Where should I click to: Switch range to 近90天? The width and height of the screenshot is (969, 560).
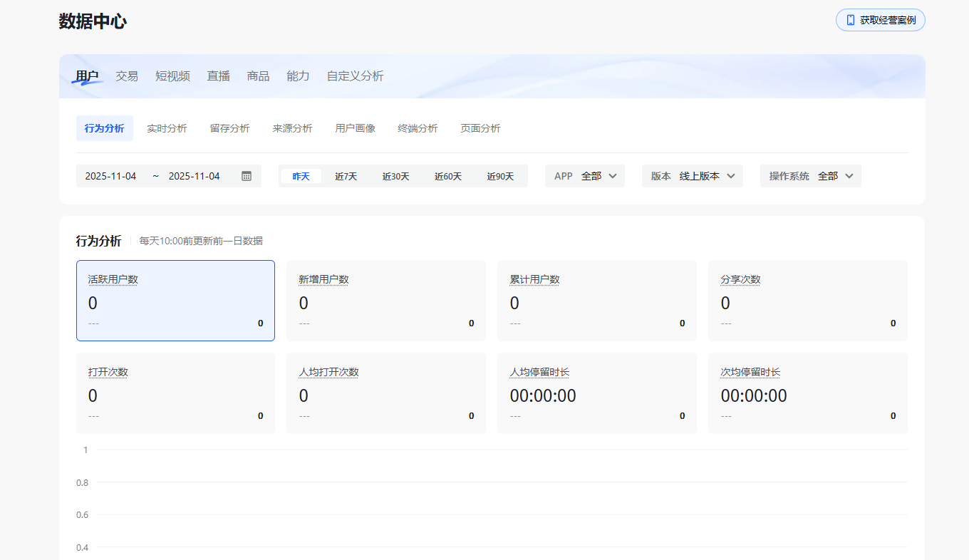tap(500, 176)
